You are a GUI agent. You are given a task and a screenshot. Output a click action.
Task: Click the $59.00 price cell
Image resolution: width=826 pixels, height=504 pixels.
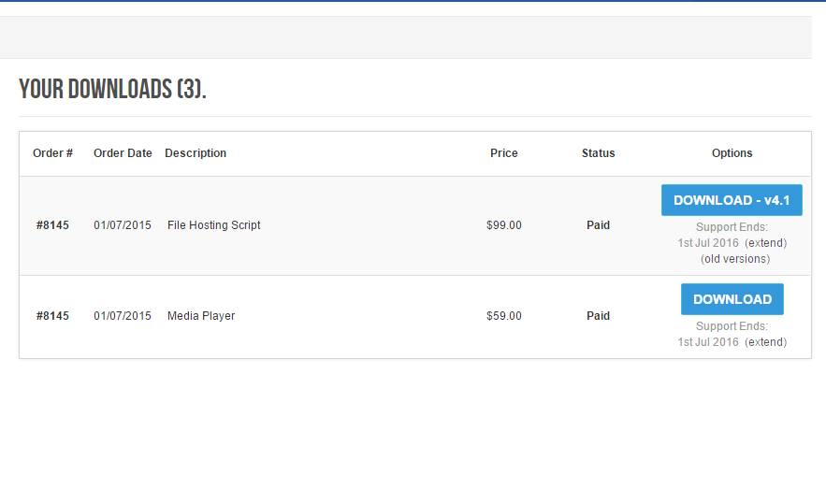pos(504,316)
